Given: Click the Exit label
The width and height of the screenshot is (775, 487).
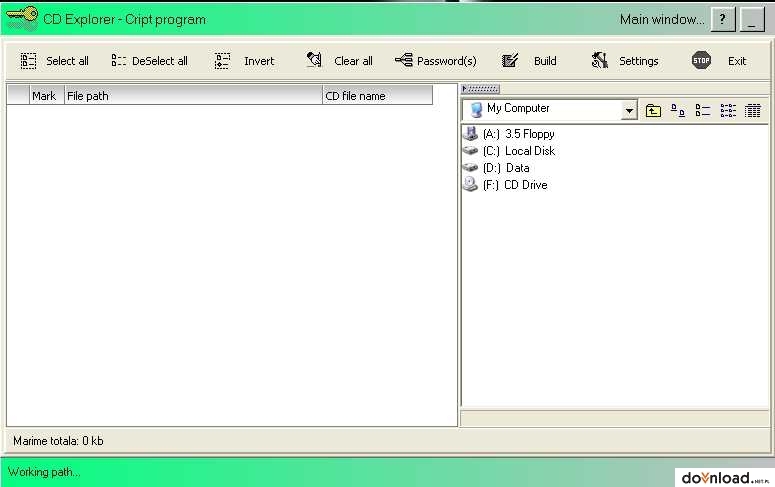Looking at the screenshot, I should (x=737, y=61).
